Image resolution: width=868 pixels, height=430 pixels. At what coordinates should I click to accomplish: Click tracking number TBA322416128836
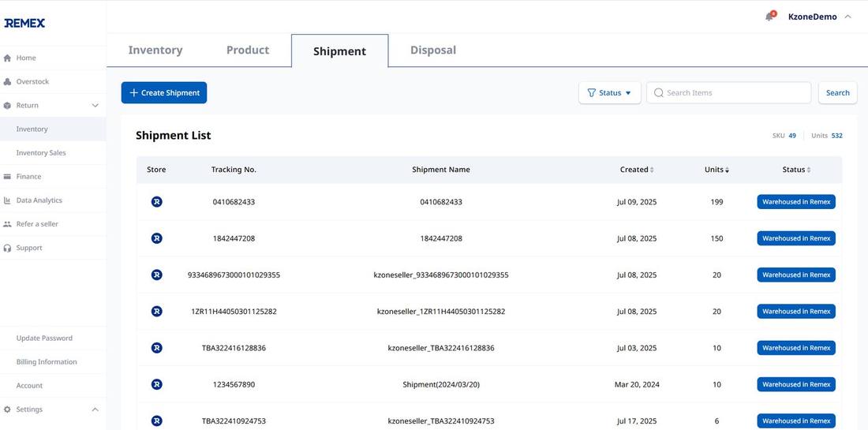pyautogui.click(x=234, y=348)
